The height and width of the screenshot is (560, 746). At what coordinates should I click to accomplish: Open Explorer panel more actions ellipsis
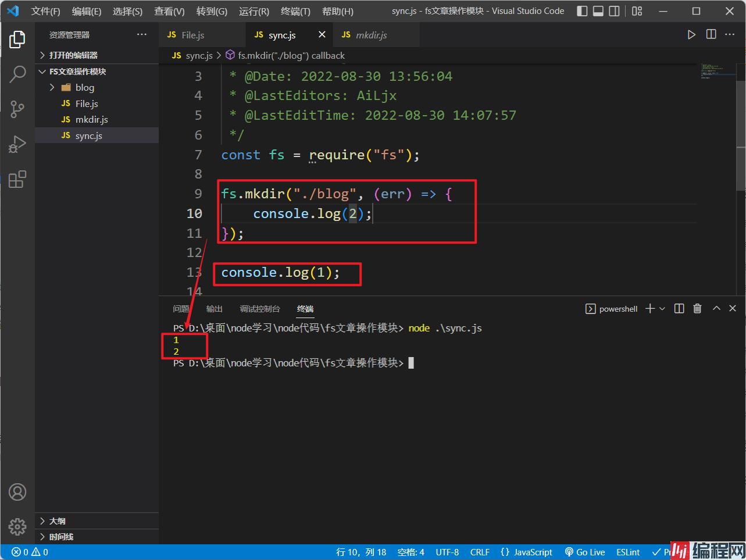coord(142,35)
